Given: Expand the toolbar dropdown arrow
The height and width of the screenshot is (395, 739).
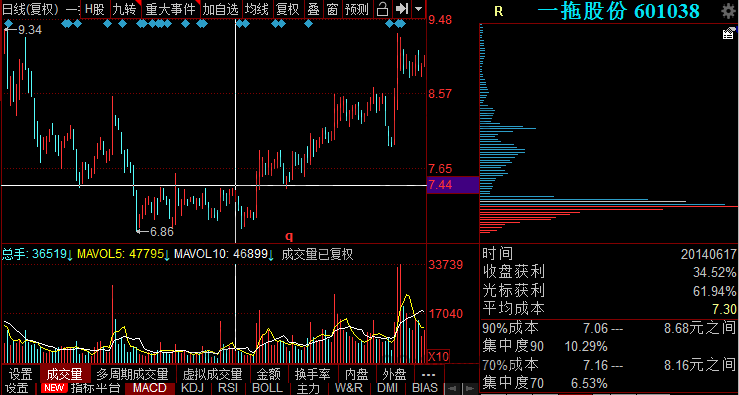Looking at the screenshot, I should tap(418, 8).
